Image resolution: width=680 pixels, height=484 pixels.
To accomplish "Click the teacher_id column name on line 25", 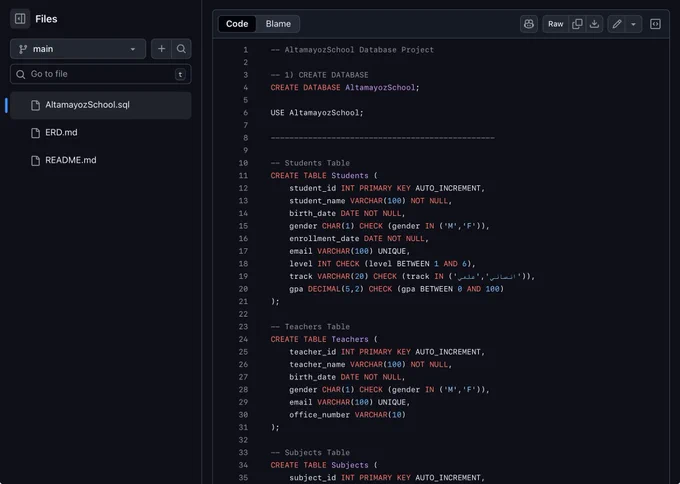I will click(312, 352).
